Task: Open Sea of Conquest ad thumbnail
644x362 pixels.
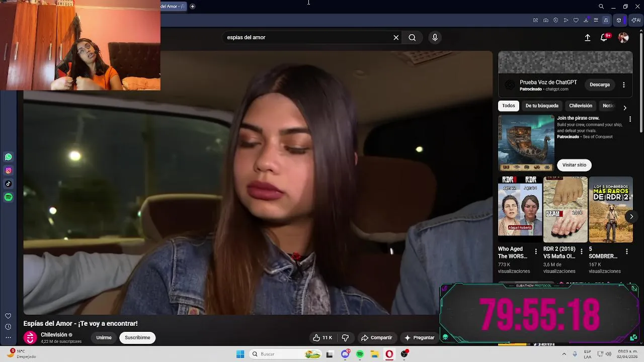Action: [x=526, y=143]
